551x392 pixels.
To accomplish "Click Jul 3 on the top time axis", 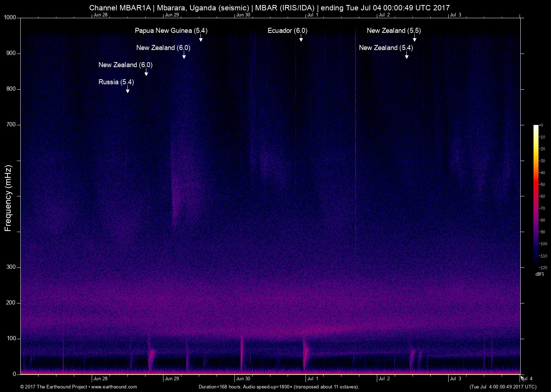I will tap(455, 15).
